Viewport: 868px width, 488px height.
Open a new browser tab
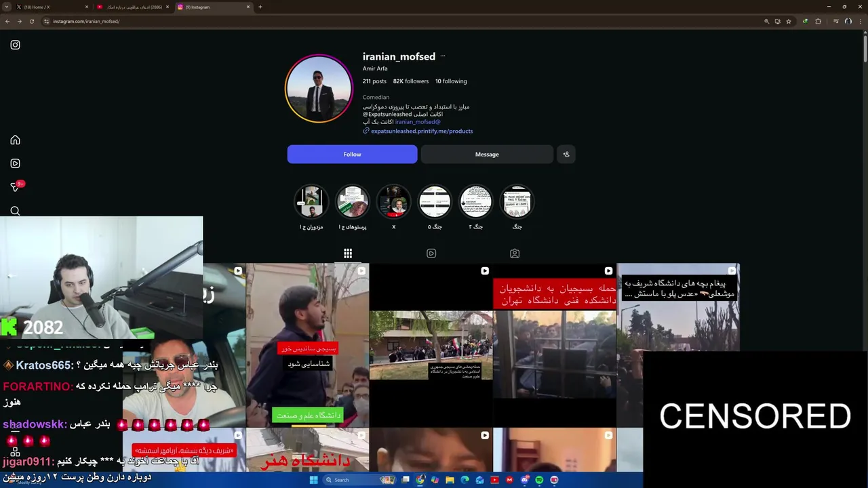(x=260, y=7)
